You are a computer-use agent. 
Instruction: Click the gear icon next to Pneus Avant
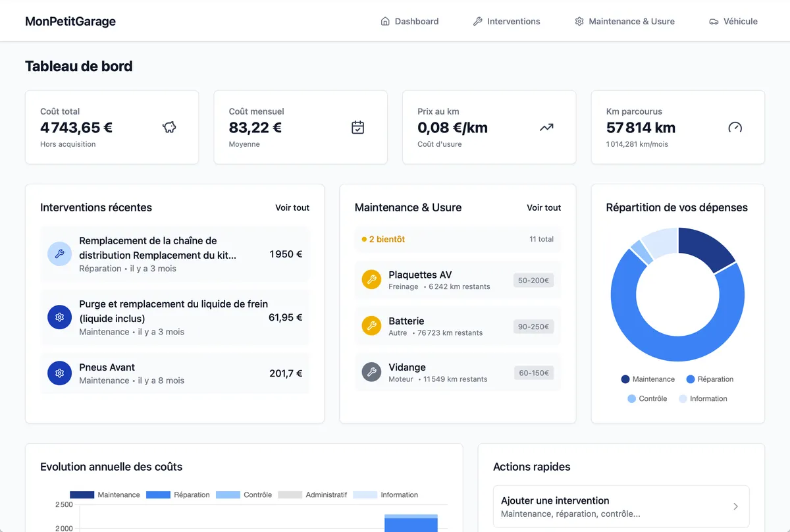pyautogui.click(x=59, y=373)
